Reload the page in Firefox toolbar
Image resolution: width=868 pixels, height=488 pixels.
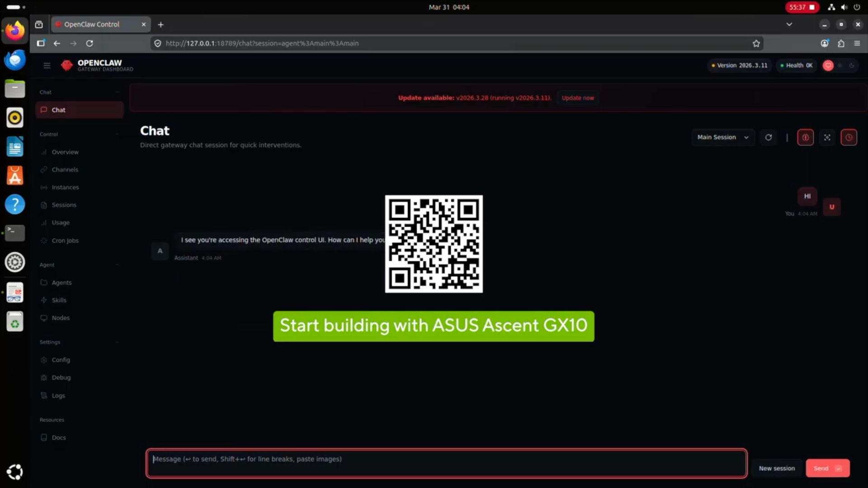pyautogui.click(x=90, y=43)
